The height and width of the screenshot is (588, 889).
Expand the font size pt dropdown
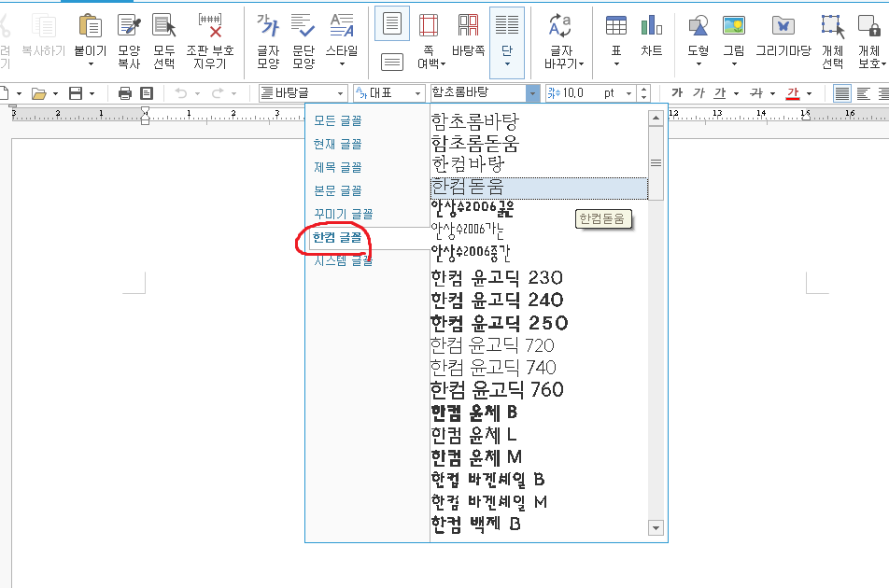[x=628, y=93]
